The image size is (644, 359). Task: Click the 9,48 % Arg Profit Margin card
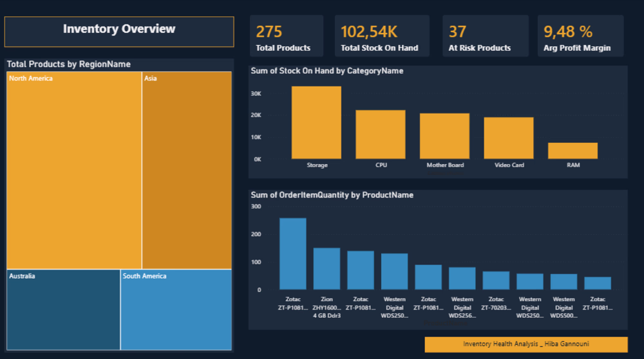[x=581, y=36]
